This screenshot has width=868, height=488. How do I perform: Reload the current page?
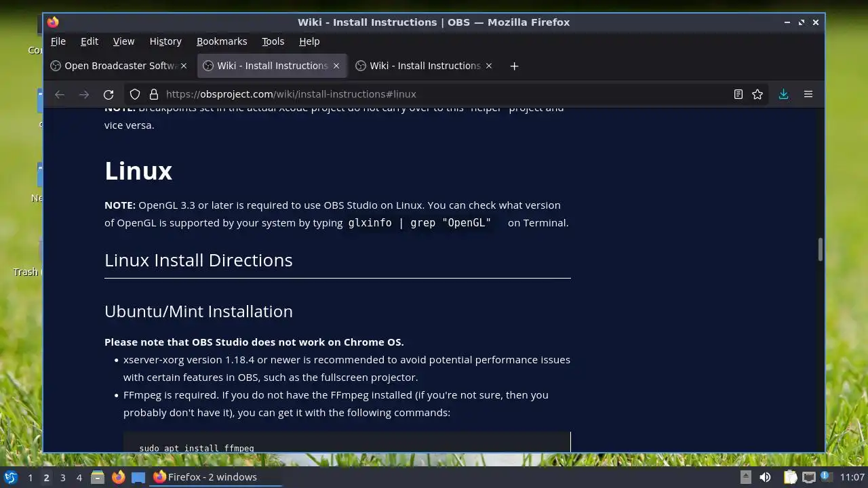coord(108,94)
